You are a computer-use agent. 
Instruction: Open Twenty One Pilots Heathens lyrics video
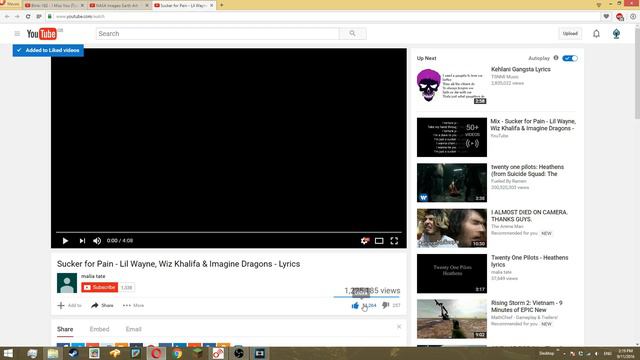coord(529,261)
